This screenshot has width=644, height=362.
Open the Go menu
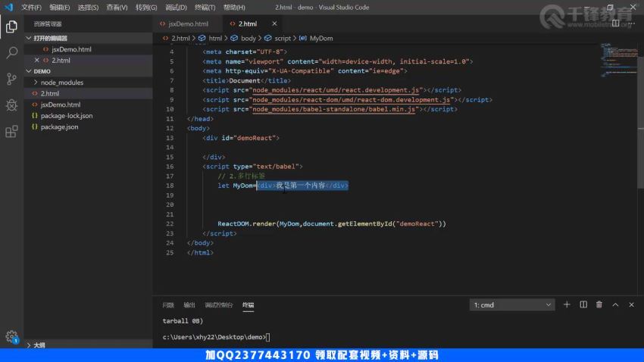(146, 8)
